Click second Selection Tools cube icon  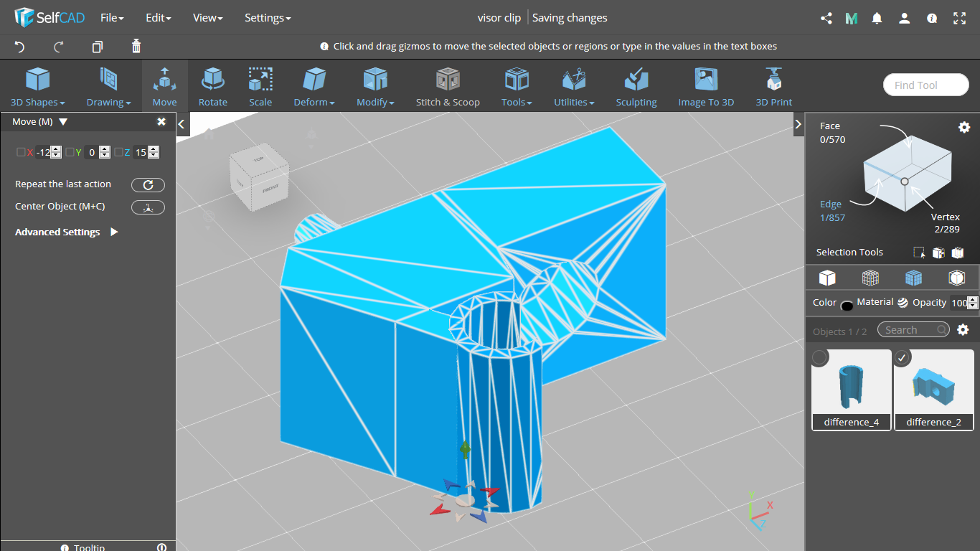938,253
